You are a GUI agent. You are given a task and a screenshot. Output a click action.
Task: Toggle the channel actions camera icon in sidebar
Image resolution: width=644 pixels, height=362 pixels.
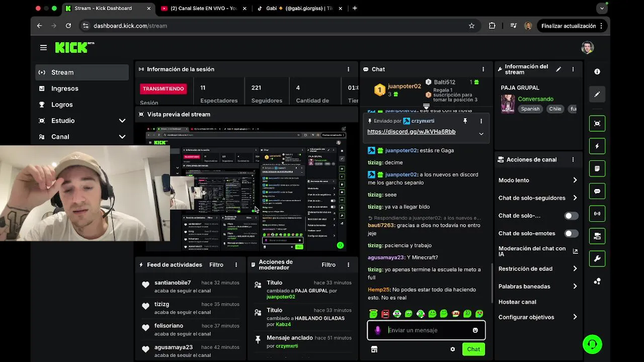pos(597,236)
